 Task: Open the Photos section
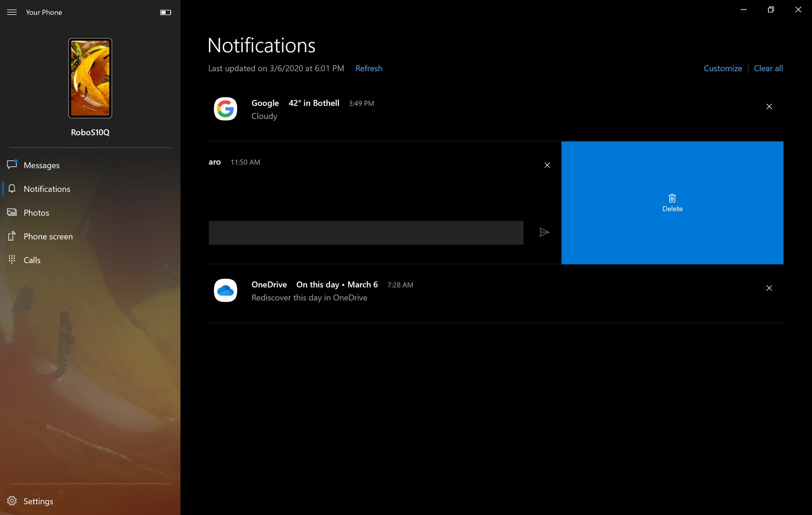(36, 213)
